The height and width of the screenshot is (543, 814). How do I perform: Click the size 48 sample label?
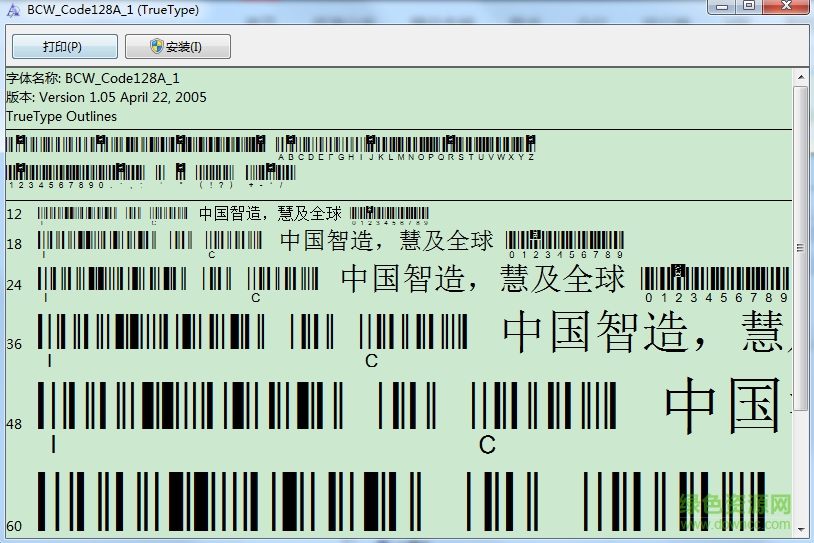coord(15,424)
